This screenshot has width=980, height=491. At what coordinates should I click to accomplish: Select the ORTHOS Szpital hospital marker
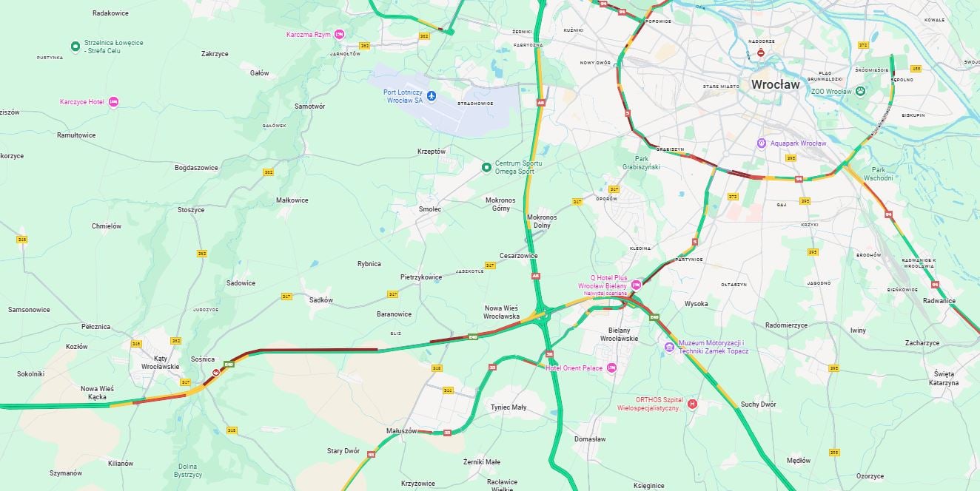pos(692,404)
